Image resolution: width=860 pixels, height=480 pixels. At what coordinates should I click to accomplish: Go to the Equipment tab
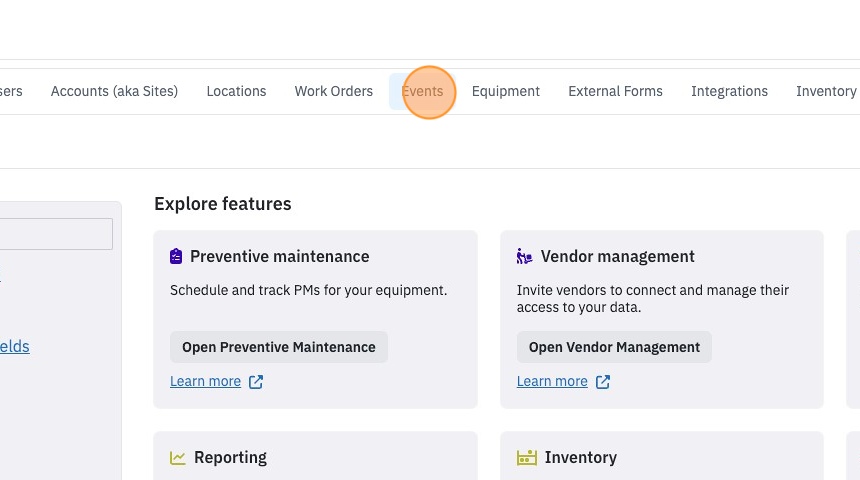coord(506,91)
